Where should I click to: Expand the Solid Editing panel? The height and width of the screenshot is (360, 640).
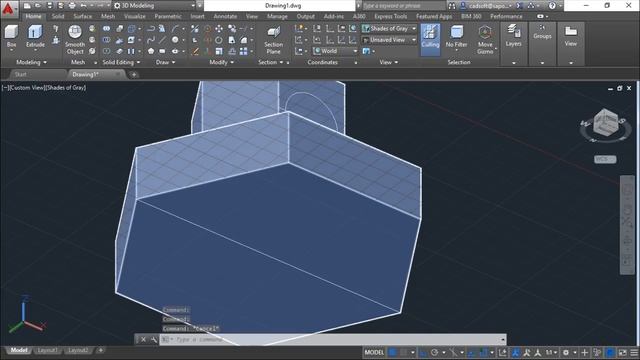tap(121, 62)
